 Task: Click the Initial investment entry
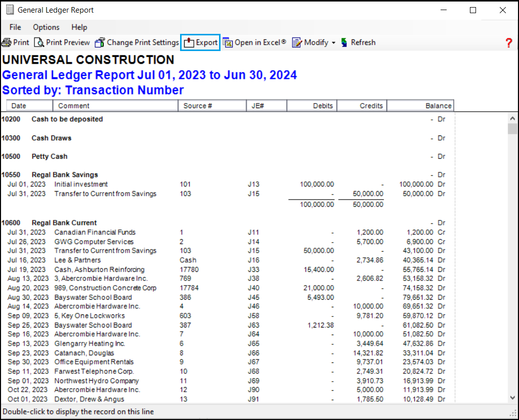(81, 184)
